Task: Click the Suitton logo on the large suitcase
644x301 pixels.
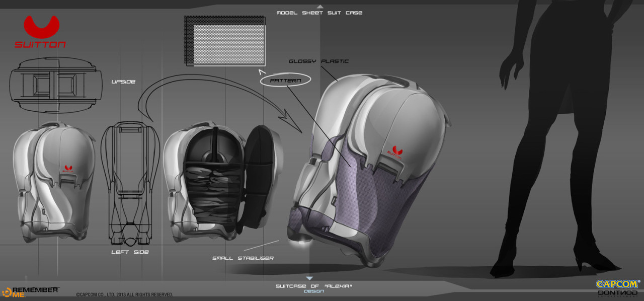Action: point(395,152)
